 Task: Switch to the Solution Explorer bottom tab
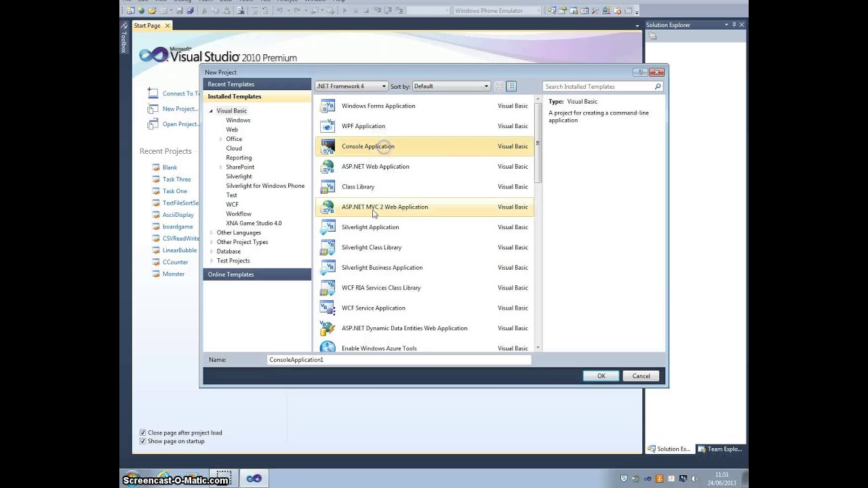click(x=669, y=449)
